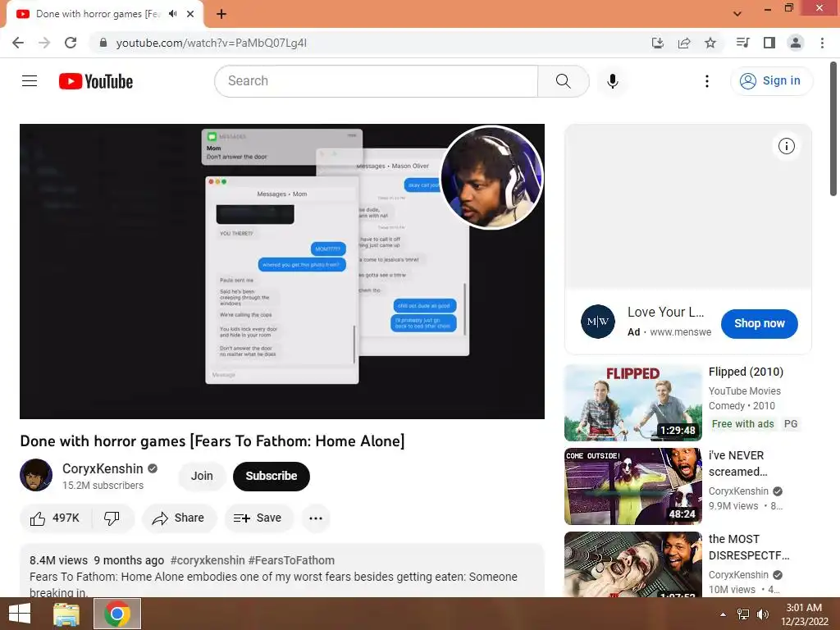Go to YouTube home via logo

pos(96,81)
